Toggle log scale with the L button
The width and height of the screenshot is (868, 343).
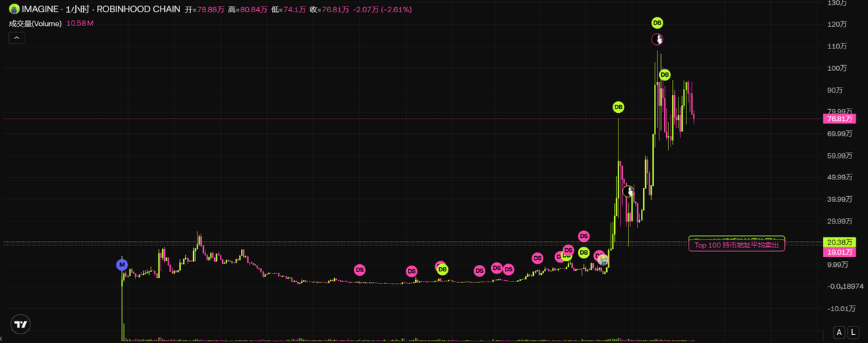tap(852, 332)
